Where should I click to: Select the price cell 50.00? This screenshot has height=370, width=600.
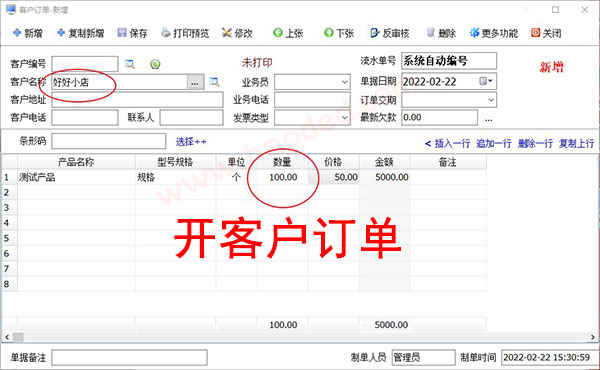(333, 177)
